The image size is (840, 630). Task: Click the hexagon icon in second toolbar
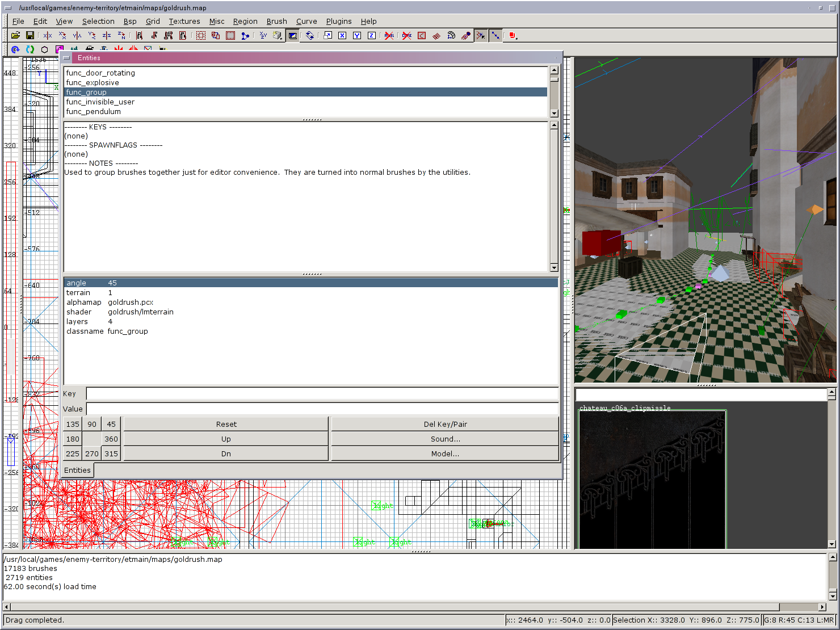coord(45,49)
